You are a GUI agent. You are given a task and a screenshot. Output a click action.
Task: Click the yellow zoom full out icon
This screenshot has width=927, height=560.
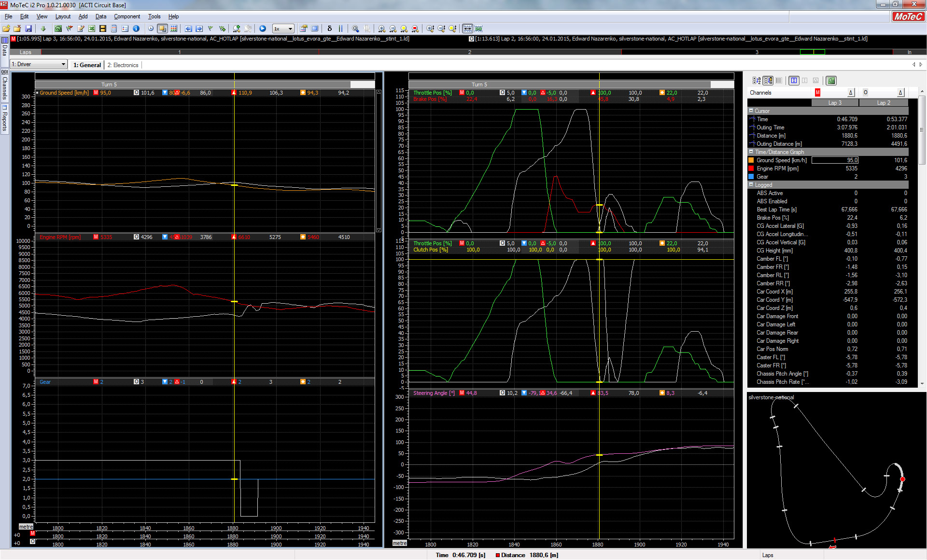click(404, 28)
